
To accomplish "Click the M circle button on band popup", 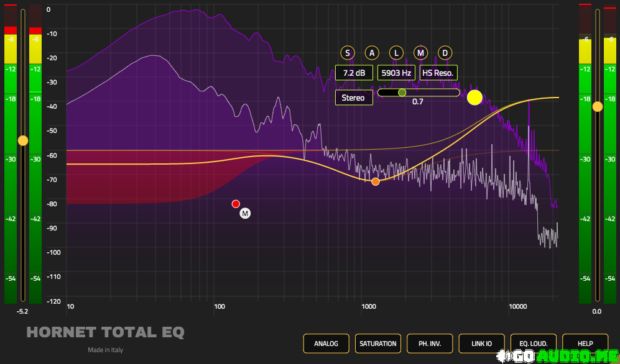I will point(420,53).
